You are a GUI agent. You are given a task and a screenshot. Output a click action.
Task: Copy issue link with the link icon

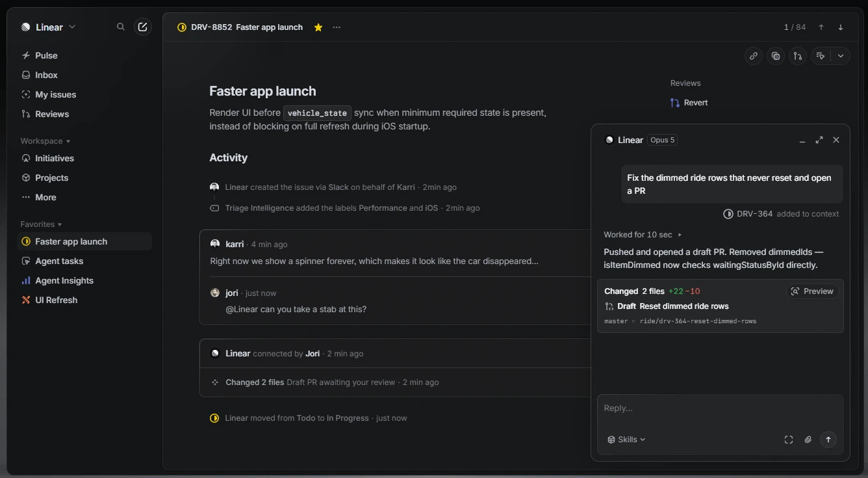point(753,56)
